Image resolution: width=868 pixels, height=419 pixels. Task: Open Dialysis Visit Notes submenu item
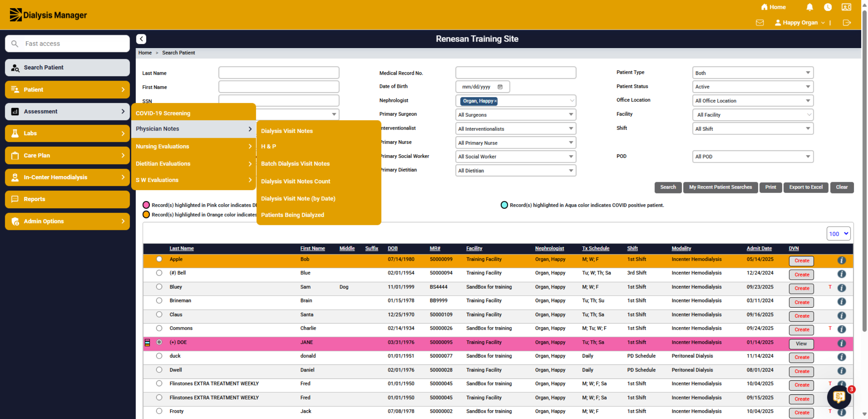pos(287,131)
